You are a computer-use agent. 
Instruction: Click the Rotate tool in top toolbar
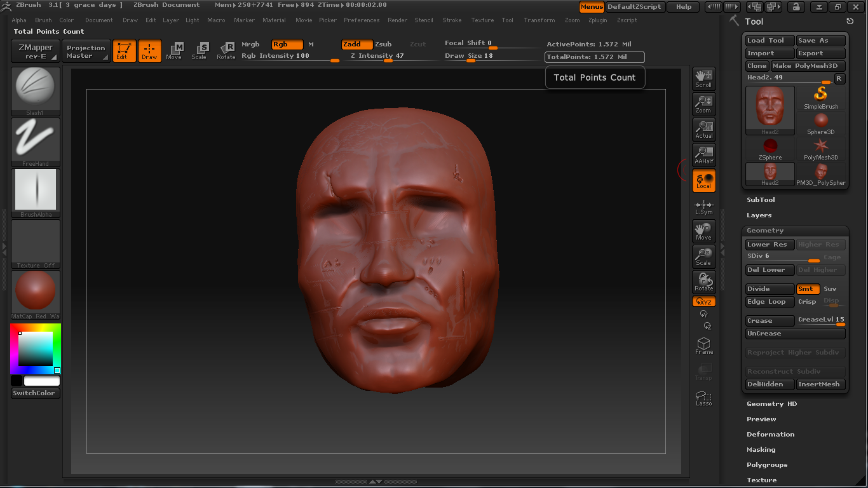point(226,51)
